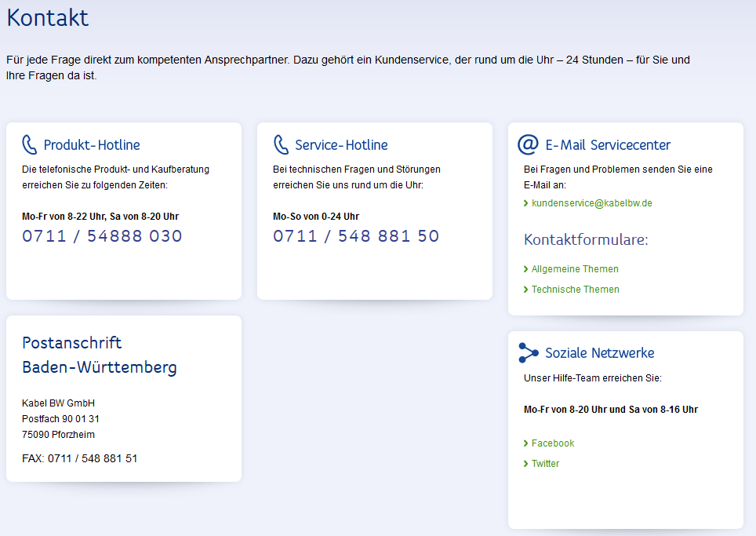
Task: Click the Kontaktformulare heading
Action: [x=586, y=239]
